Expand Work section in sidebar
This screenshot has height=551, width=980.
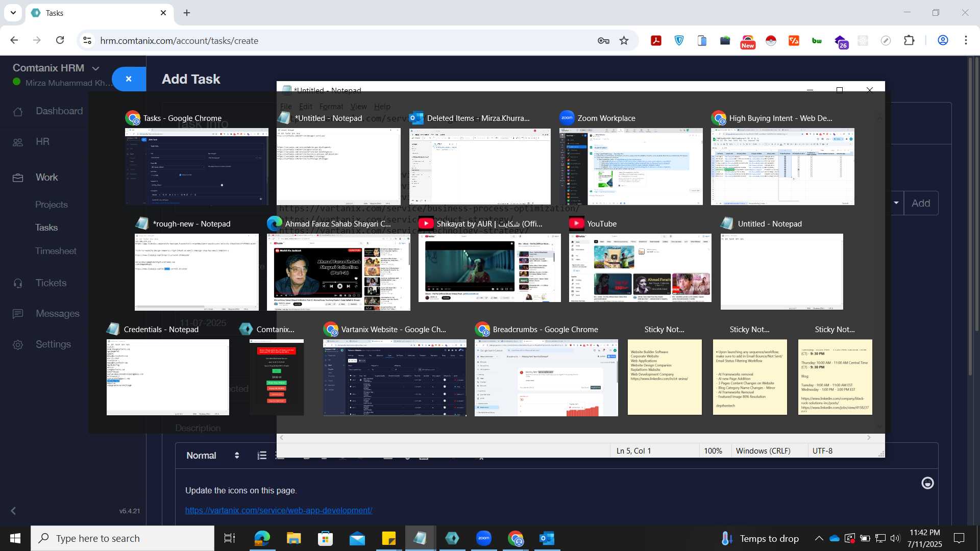coord(46,178)
